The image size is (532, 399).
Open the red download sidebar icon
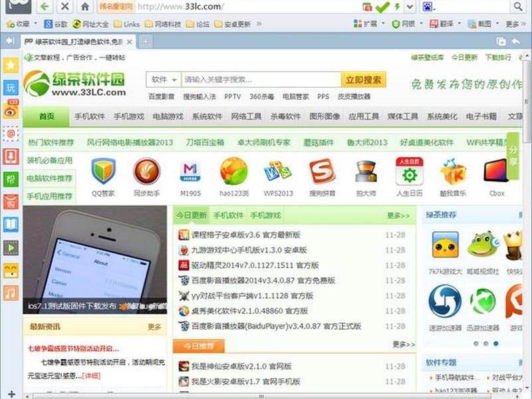(11, 156)
